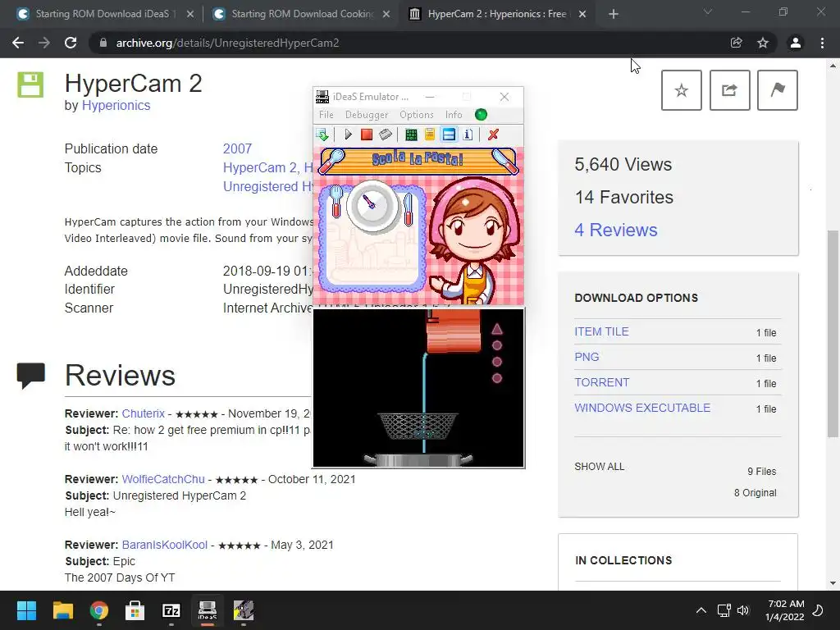The width and height of the screenshot is (840, 630).
Task: Open reviewer BaranIsKoolKool's profile
Action: coord(164,545)
